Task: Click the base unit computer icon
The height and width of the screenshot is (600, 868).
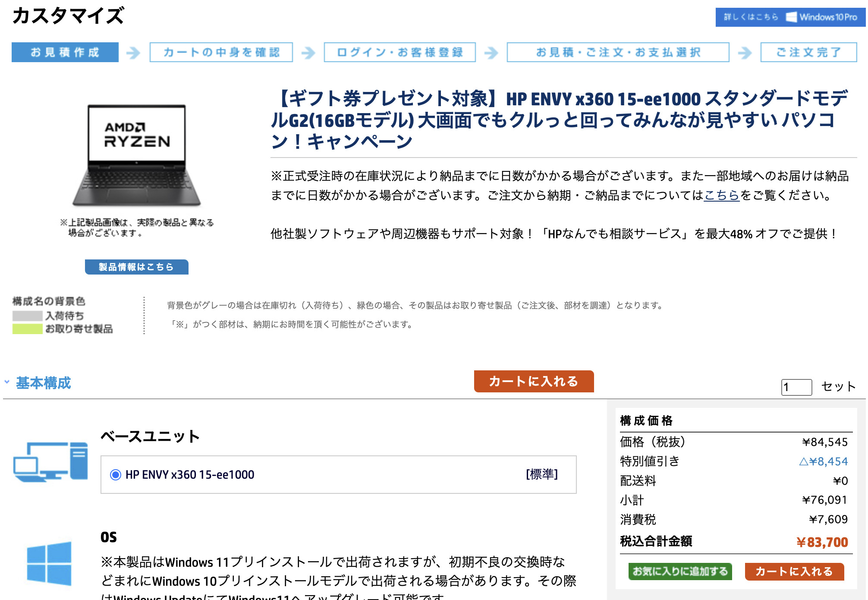Action: [50, 462]
